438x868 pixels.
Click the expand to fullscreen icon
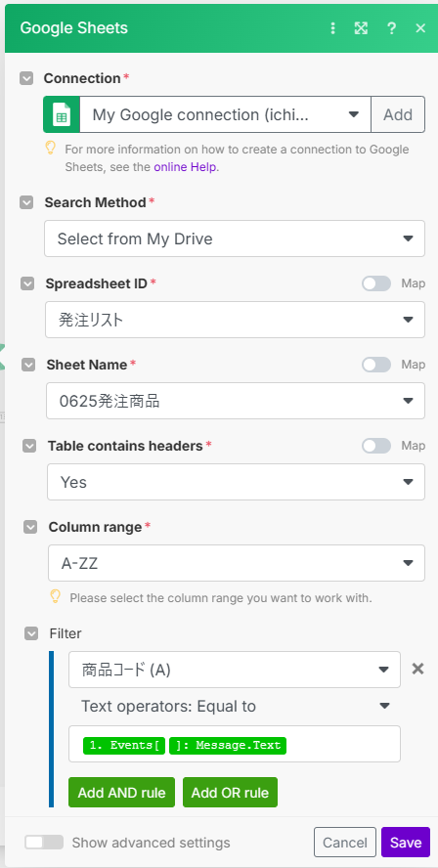(361, 28)
